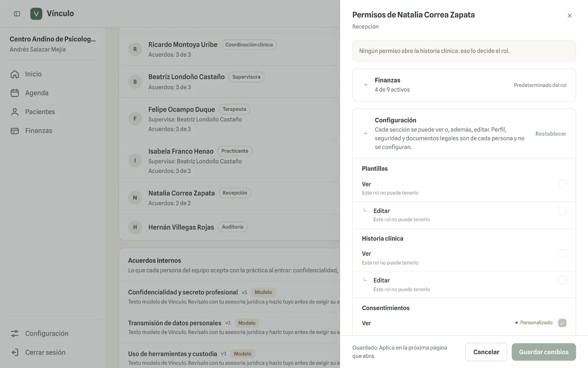The width and height of the screenshot is (588, 368).
Task: Click the Coordinación clínica role badge
Action: pos(249,45)
